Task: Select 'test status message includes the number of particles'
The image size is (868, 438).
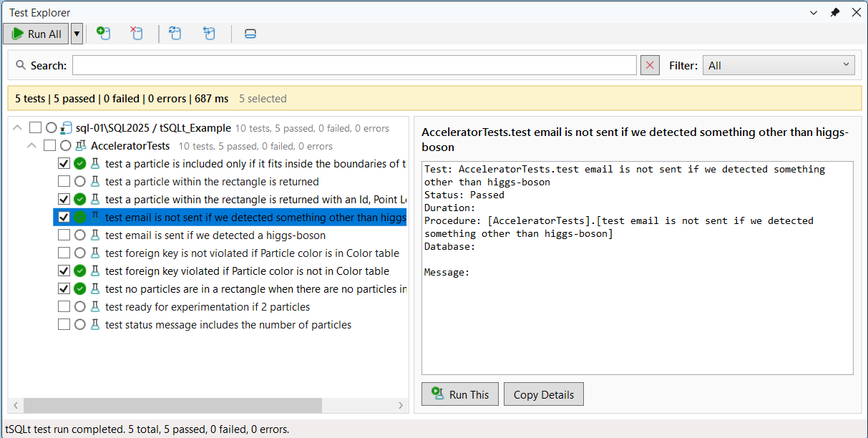Action: [x=228, y=325]
